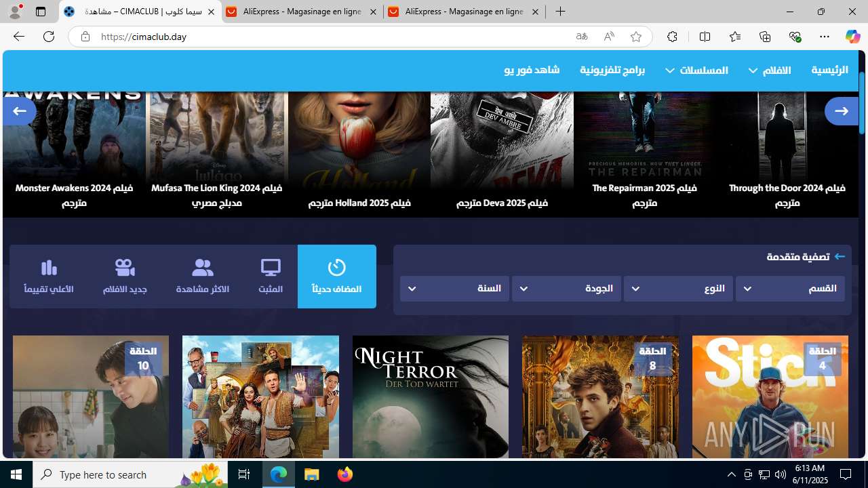Open the Aladdin-style adventure poster

pos(260,396)
